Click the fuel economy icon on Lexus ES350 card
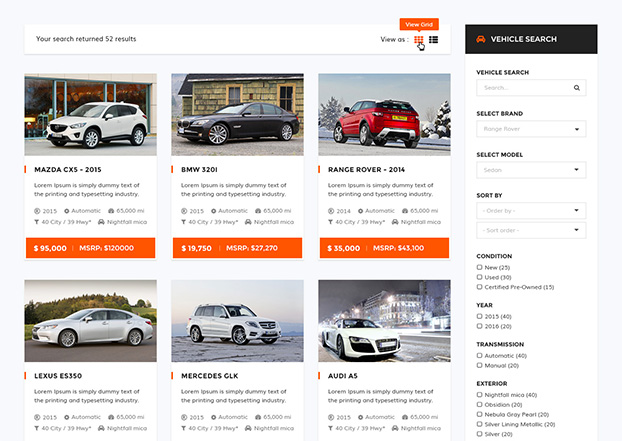 36,428
